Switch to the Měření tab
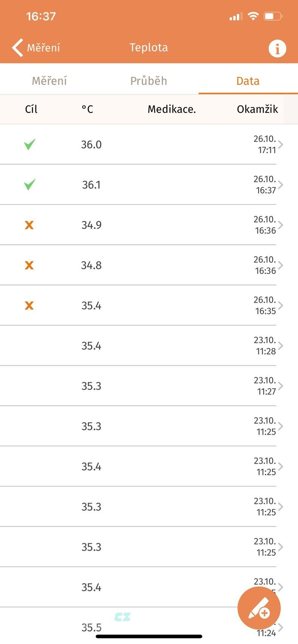298x644 pixels. (x=49, y=81)
